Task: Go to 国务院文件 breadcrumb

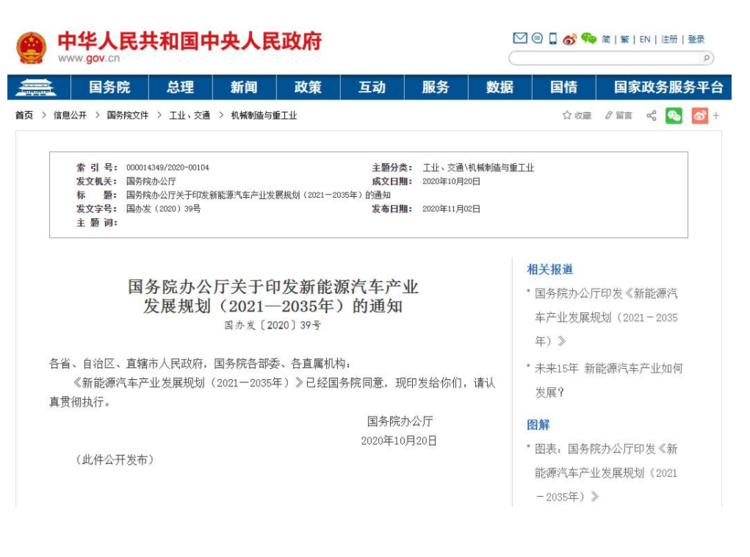Action: [x=128, y=115]
